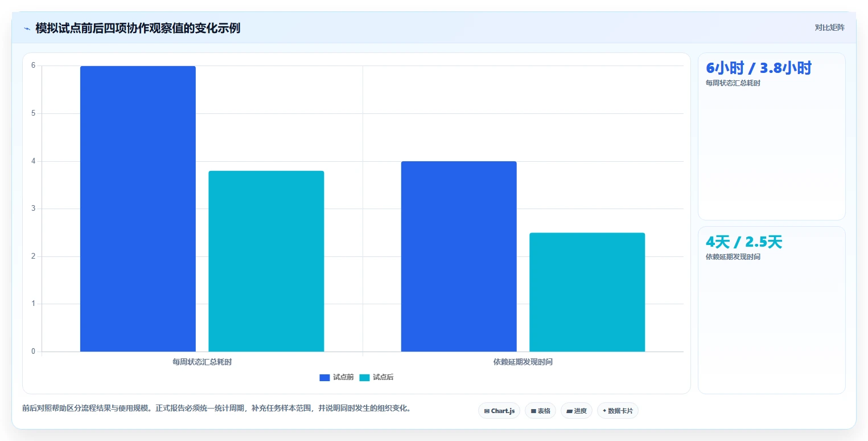Toggle the 试点前 legend item
The width and height of the screenshot is (868, 441).
[337, 377]
